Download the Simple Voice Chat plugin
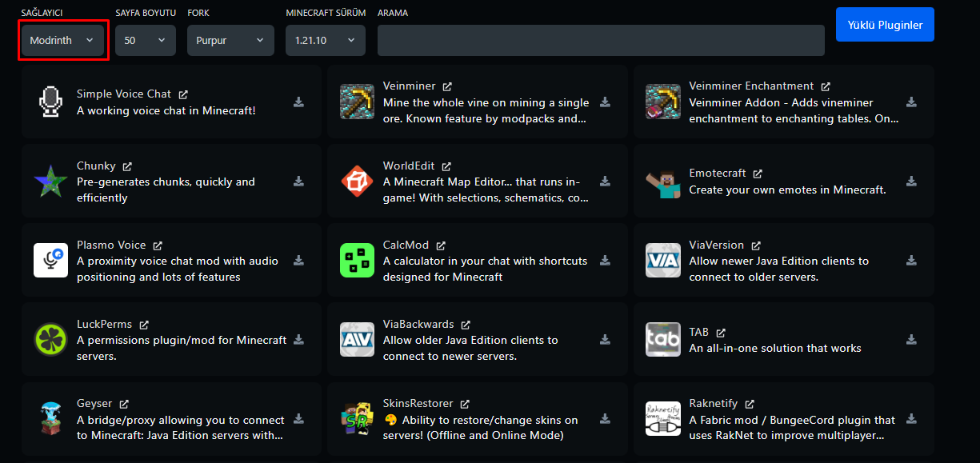 point(298,102)
